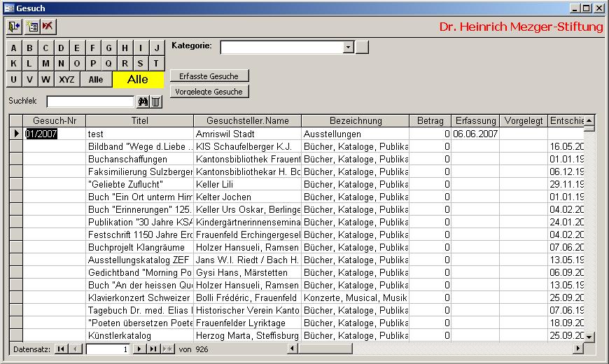This screenshot has height=364, width=609.
Task: Click the small button right of Kategorie
Action: click(x=361, y=47)
